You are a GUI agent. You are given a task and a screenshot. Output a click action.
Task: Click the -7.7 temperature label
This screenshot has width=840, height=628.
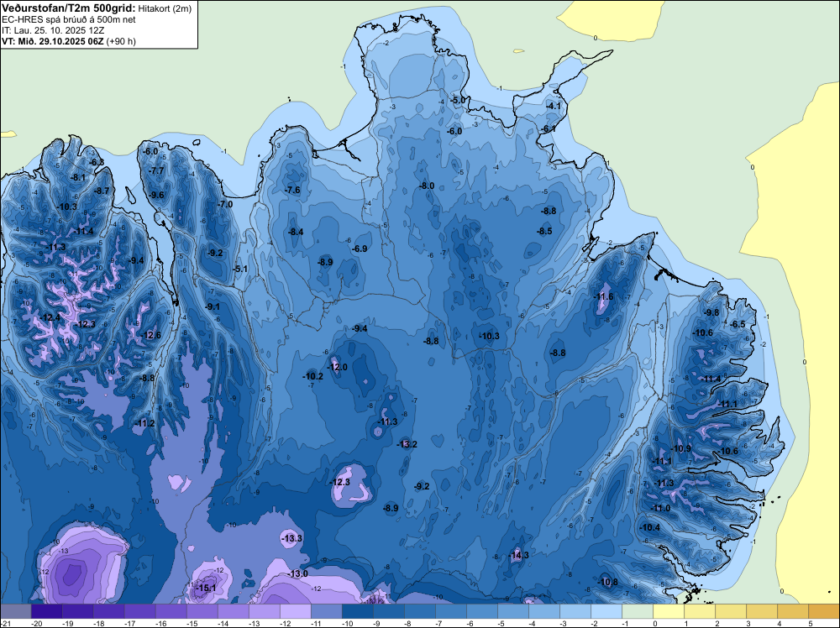tap(156, 170)
